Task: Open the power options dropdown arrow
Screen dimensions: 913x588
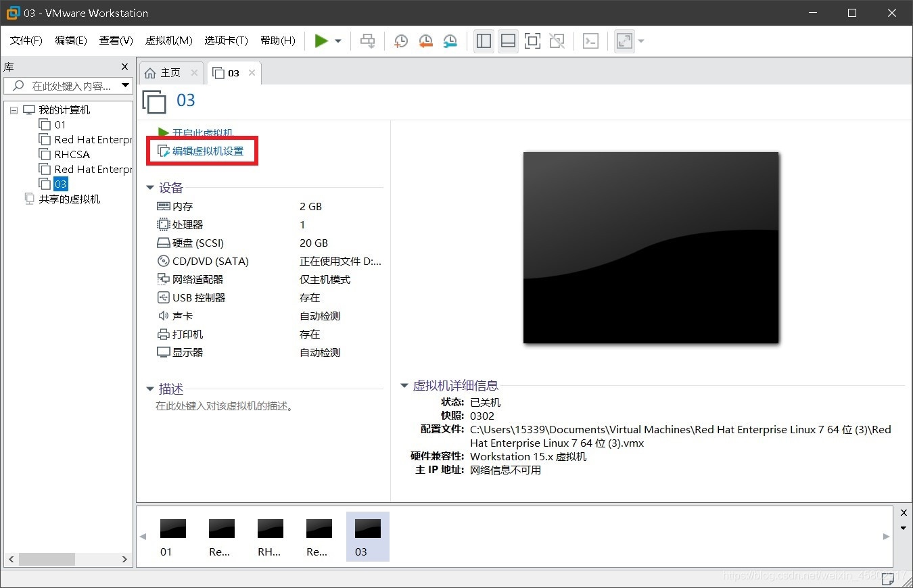Action: click(338, 41)
